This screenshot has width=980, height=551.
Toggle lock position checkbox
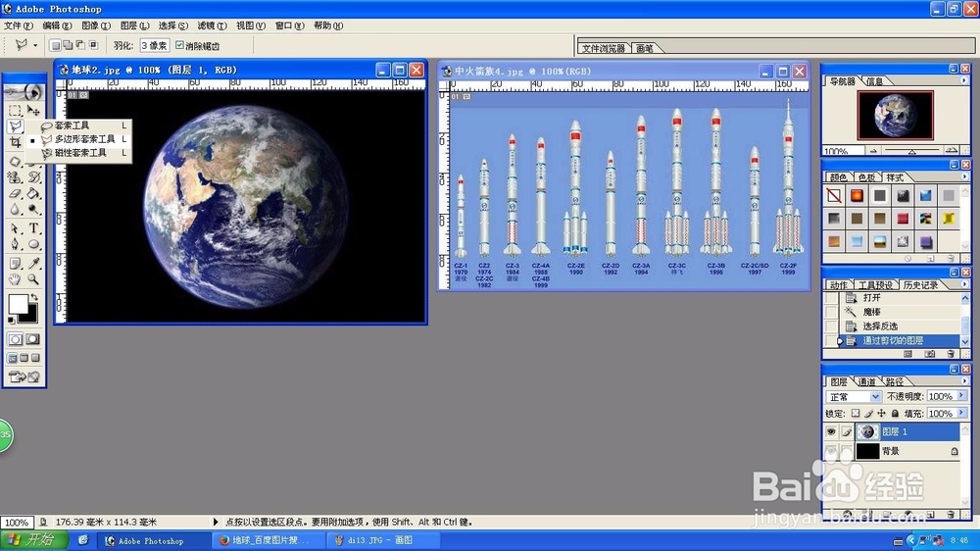pos(881,414)
